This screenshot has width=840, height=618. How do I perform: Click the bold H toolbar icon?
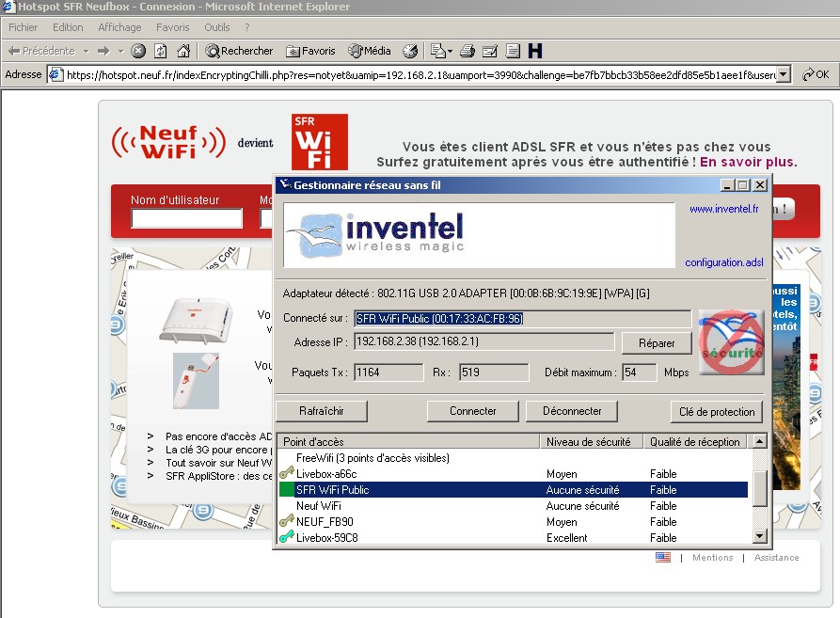pyautogui.click(x=535, y=51)
